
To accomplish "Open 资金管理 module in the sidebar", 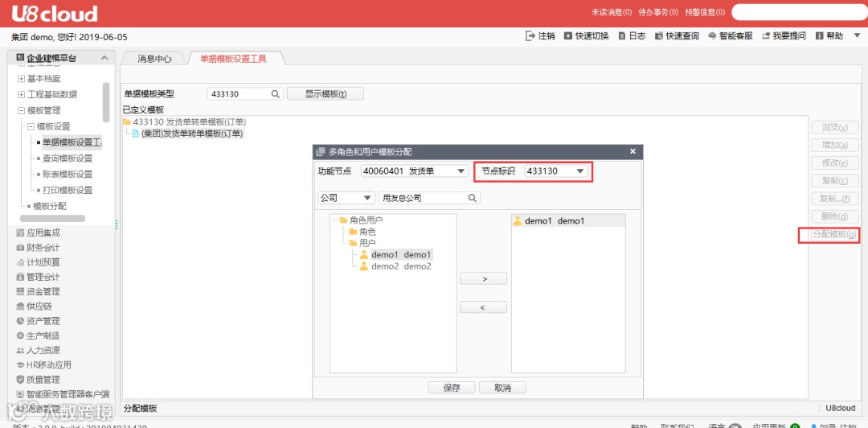I will click(39, 291).
